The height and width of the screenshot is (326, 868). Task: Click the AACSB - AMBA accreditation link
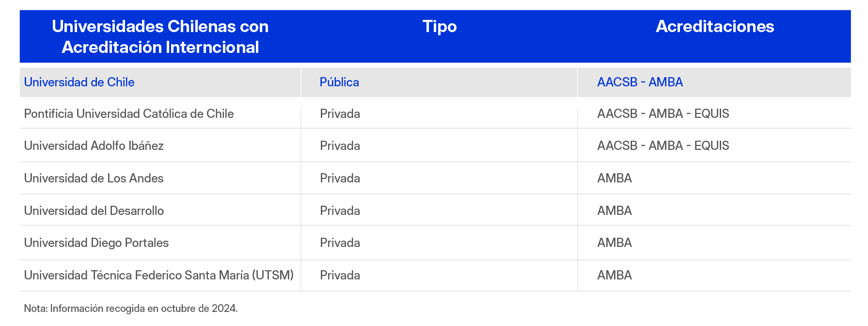click(640, 82)
